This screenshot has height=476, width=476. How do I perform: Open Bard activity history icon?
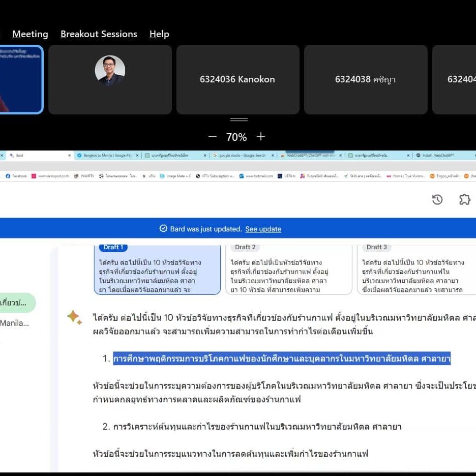437,200
